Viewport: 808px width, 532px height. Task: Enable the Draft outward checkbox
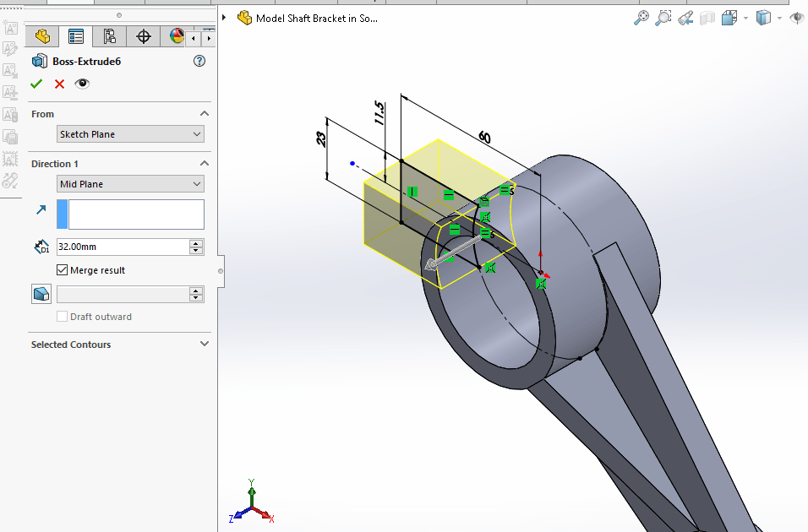pos(62,316)
